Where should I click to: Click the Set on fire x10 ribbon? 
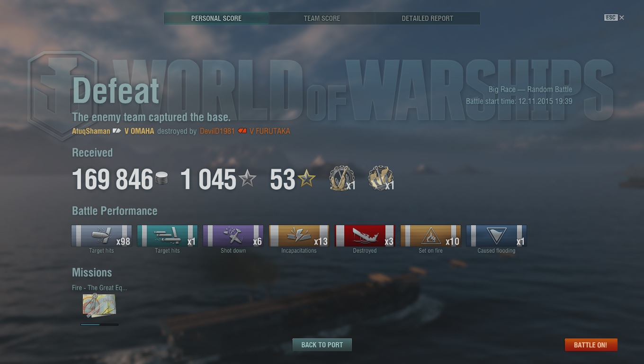[x=430, y=236]
